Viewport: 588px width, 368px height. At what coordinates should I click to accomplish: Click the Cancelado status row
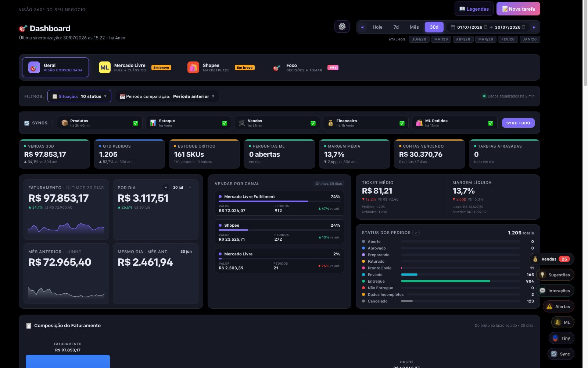[x=448, y=301]
